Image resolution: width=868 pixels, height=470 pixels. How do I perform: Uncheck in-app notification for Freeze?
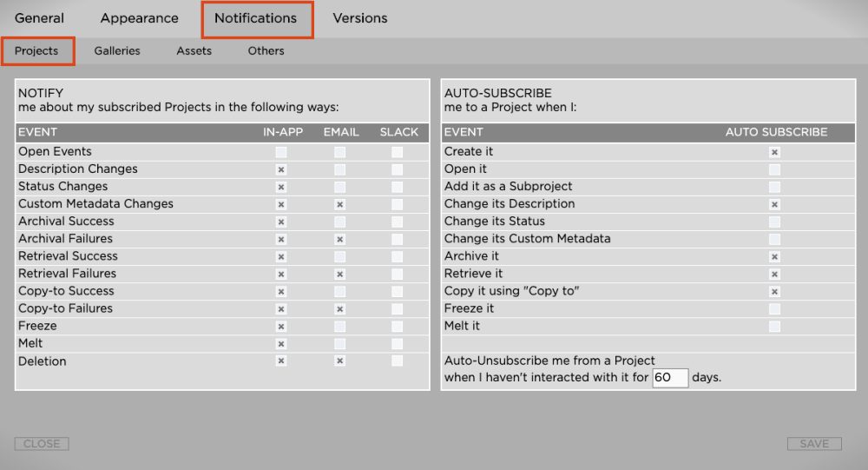(x=281, y=326)
